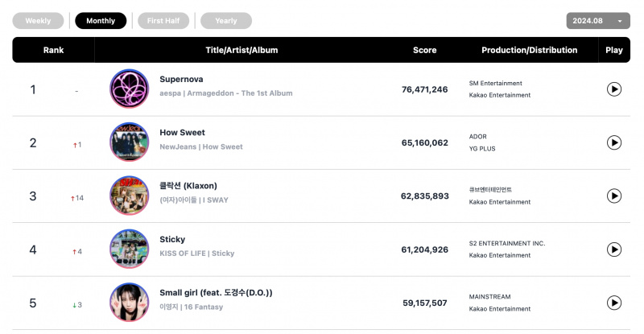644x334 pixels.
Task: Open I SWAY album cover thumbnail
Action: point(130,196)
